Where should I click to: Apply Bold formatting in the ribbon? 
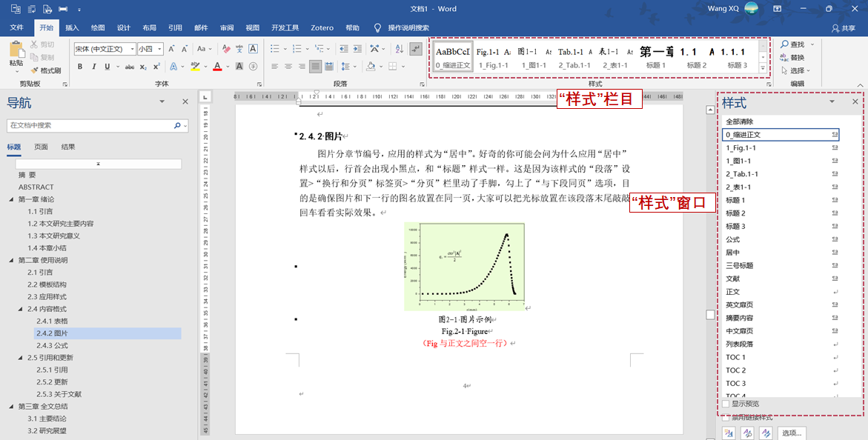(x=80, y=67)
